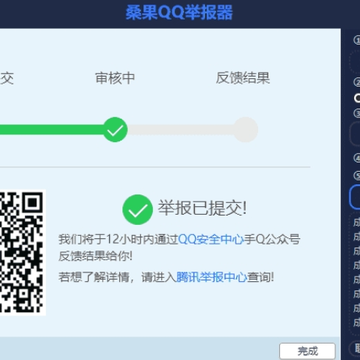
Task: Click the 举报已提交! heading
Action: pyautogui.click(x=202, y=209)
